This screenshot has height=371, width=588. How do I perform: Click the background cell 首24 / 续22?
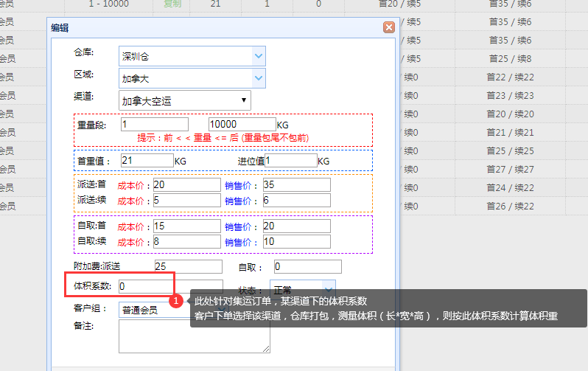pos(510,187)
